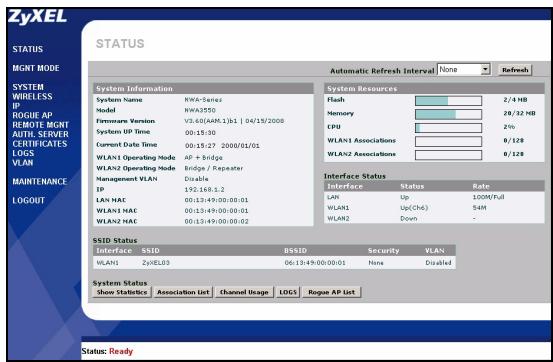Click Management VLAN value Disable
Image resolution: width=553 pixels, height=362 pixels.
[x=196, y=179]
